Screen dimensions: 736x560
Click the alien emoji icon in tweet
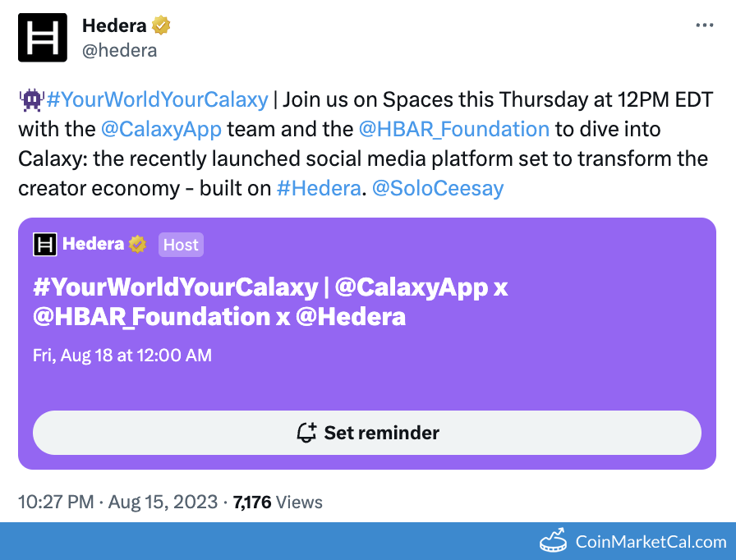pos(31,100)
